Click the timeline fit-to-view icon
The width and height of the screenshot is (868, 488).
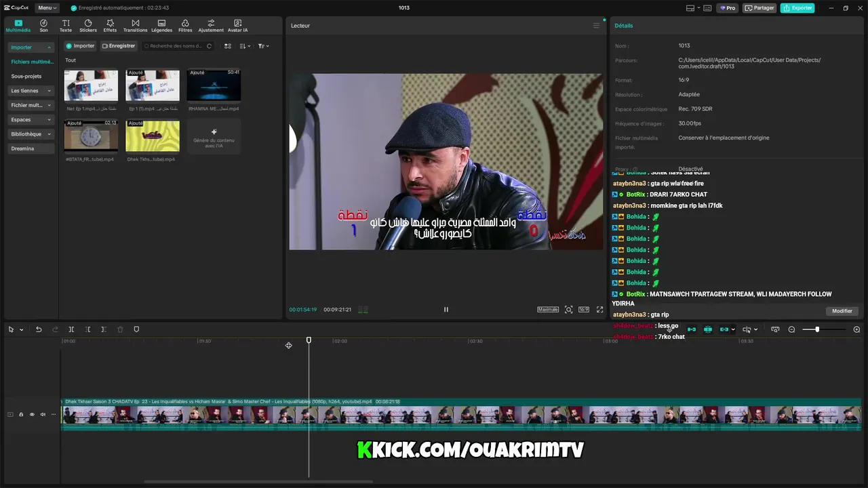(775, 329)
